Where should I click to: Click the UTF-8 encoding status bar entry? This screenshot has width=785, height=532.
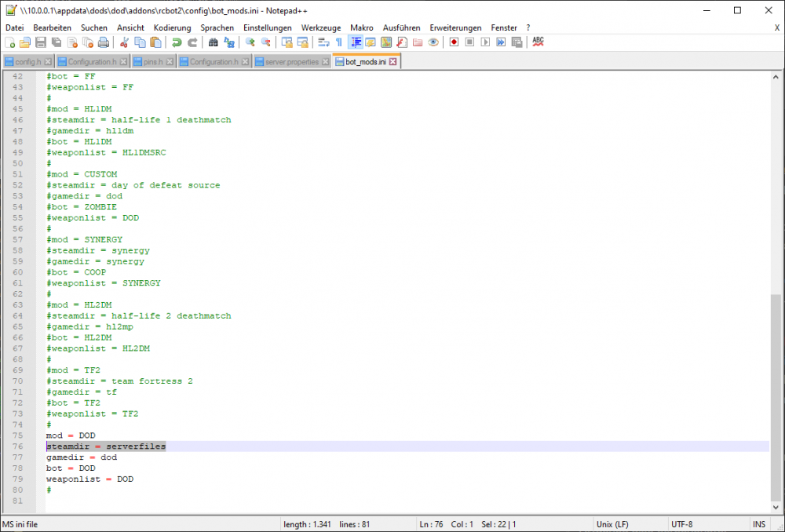coord(682,524)
